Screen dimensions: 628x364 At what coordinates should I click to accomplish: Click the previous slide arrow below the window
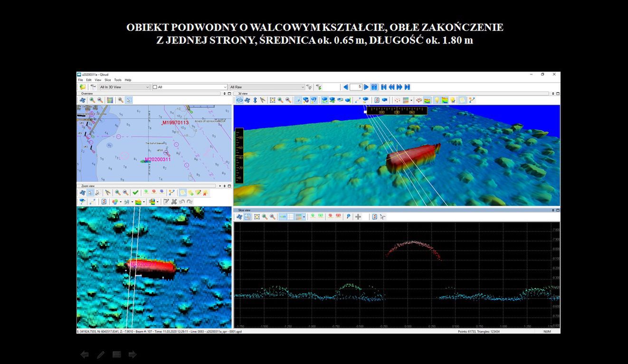[x=85, y=355]
